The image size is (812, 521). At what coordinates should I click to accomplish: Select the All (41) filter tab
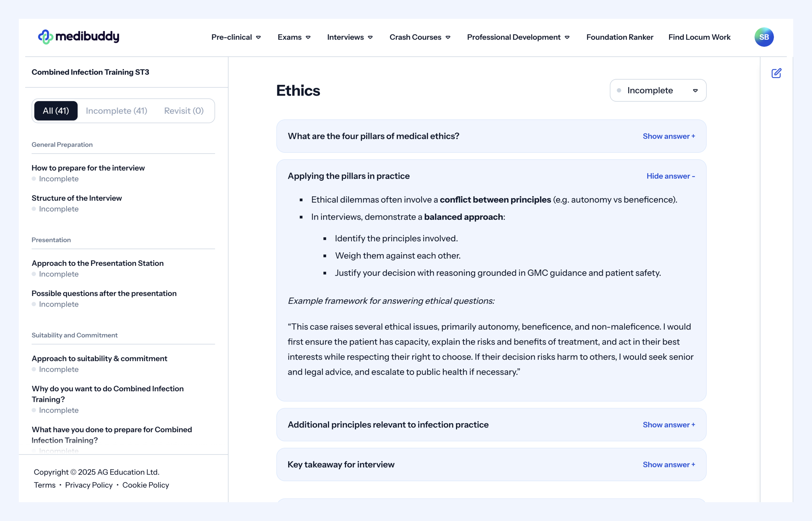[56, 111]
